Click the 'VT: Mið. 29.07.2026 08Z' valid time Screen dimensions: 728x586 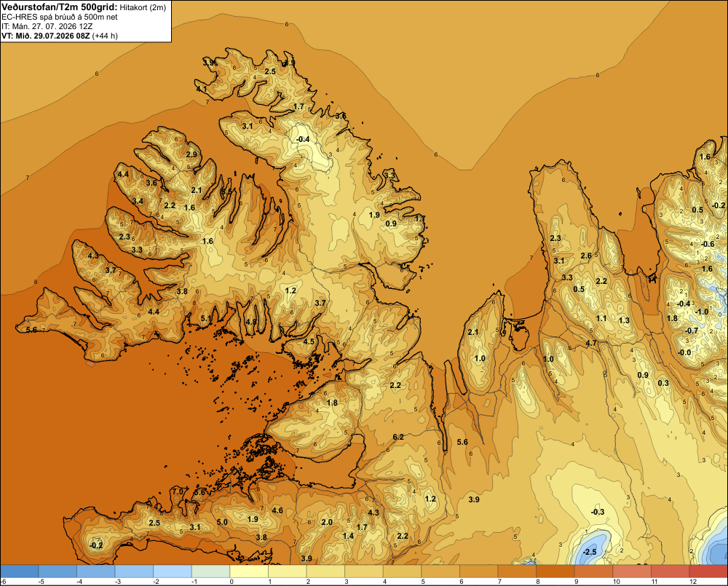45,36
